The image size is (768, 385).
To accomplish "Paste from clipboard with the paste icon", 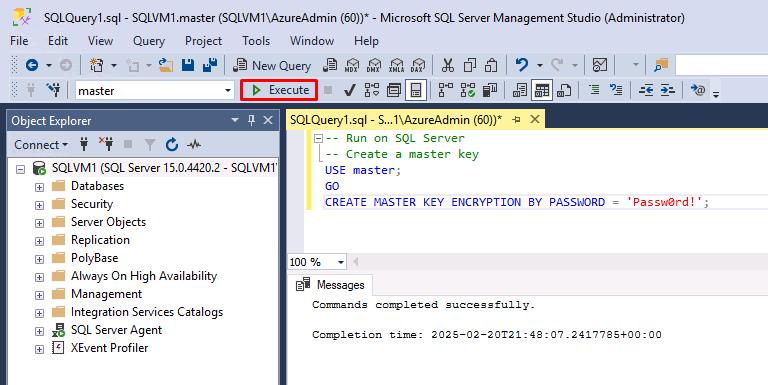I will (x=491, y=65).
